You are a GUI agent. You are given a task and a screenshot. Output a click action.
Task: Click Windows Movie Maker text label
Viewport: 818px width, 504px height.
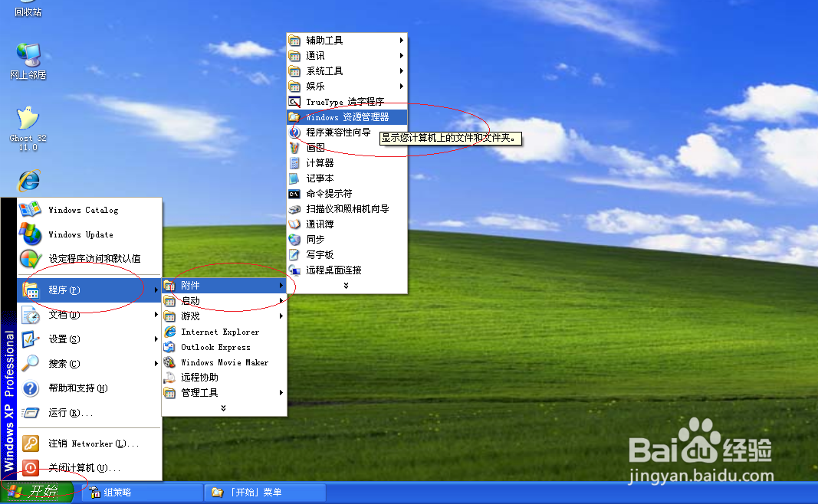[x=225, y=362]
